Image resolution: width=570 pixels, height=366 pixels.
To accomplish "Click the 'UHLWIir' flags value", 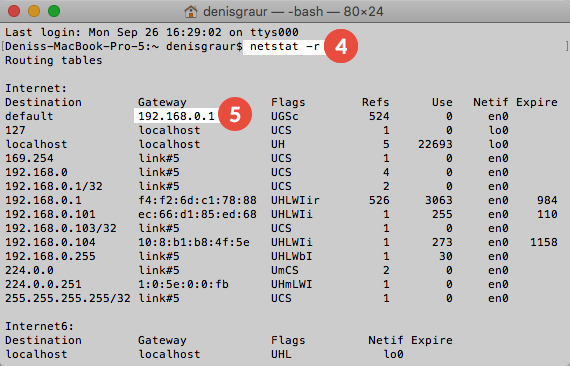I will (295, 200).
